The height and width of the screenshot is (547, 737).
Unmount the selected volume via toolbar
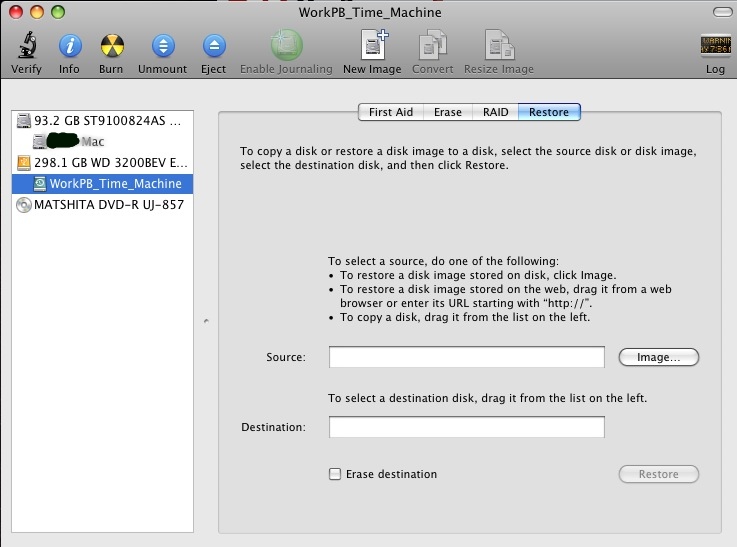pyautogui.click(x=163, y=46)
